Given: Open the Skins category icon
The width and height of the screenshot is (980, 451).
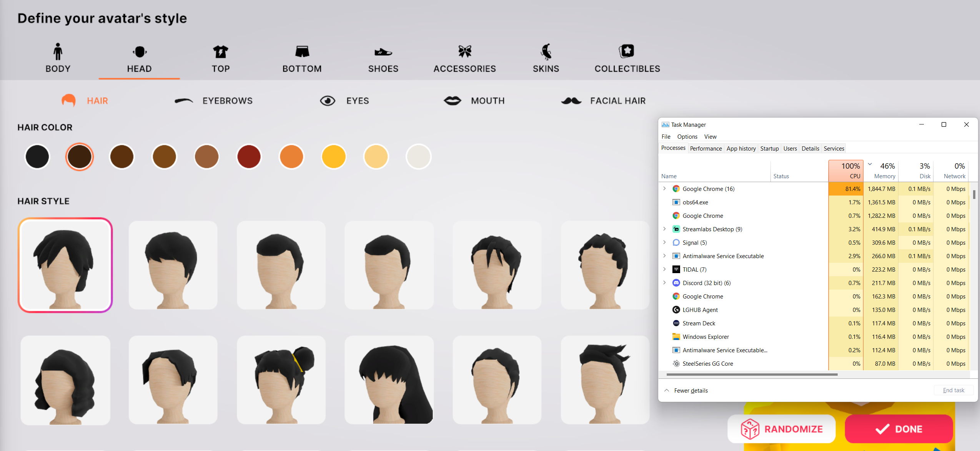Looking at the screenshot, I should click(546, 51).
